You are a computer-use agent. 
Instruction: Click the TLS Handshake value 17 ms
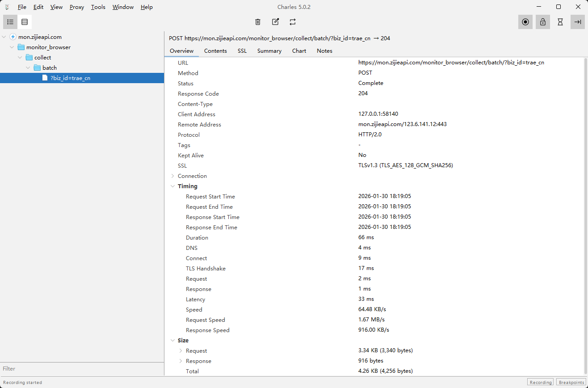click(366, 268)
